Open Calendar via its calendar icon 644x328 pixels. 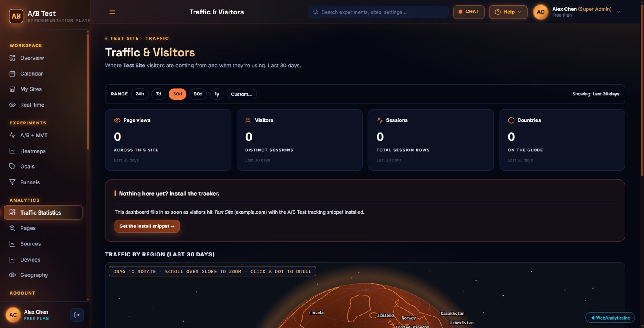[x=12, y=74]
